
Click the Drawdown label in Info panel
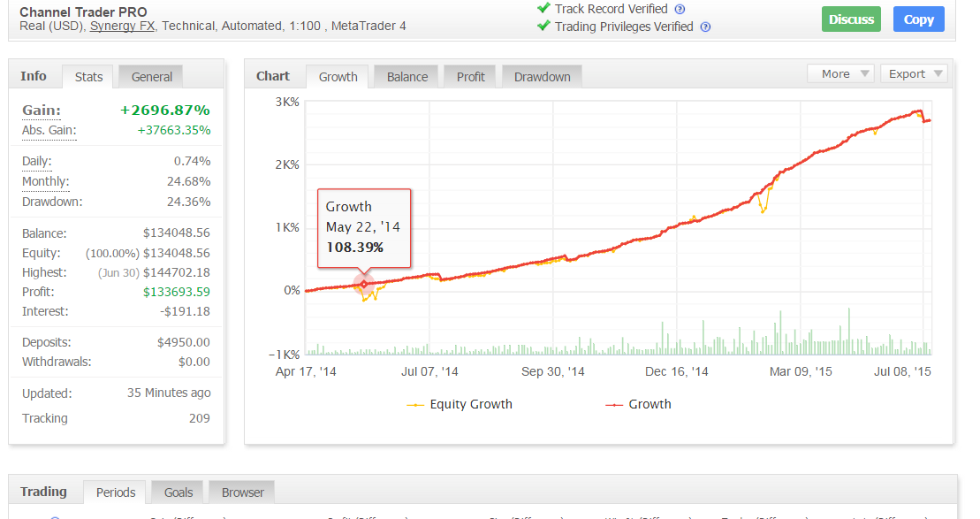(52, 202)
